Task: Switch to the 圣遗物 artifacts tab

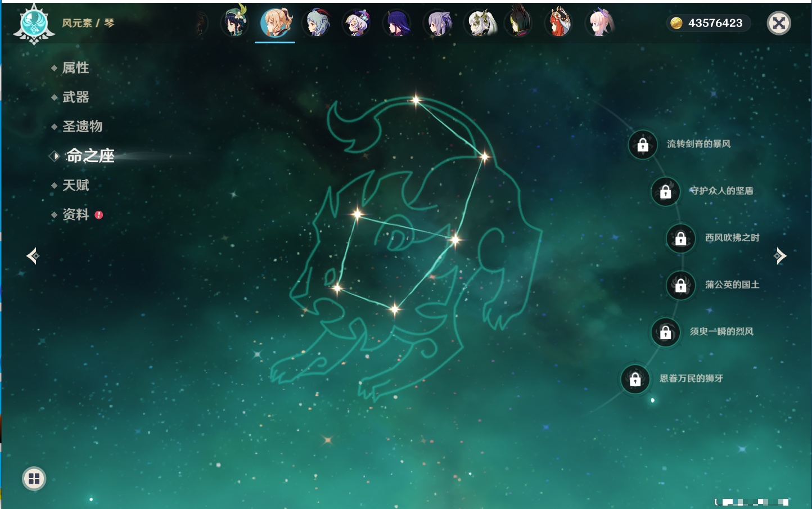Action: 82,127
